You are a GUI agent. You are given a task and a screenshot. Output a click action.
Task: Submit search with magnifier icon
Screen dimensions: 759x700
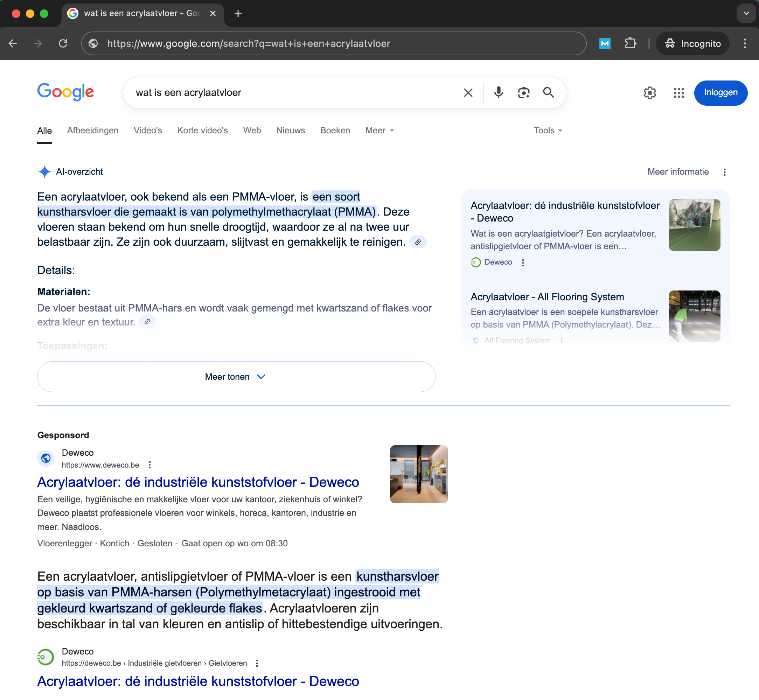(x=548, y=93)
